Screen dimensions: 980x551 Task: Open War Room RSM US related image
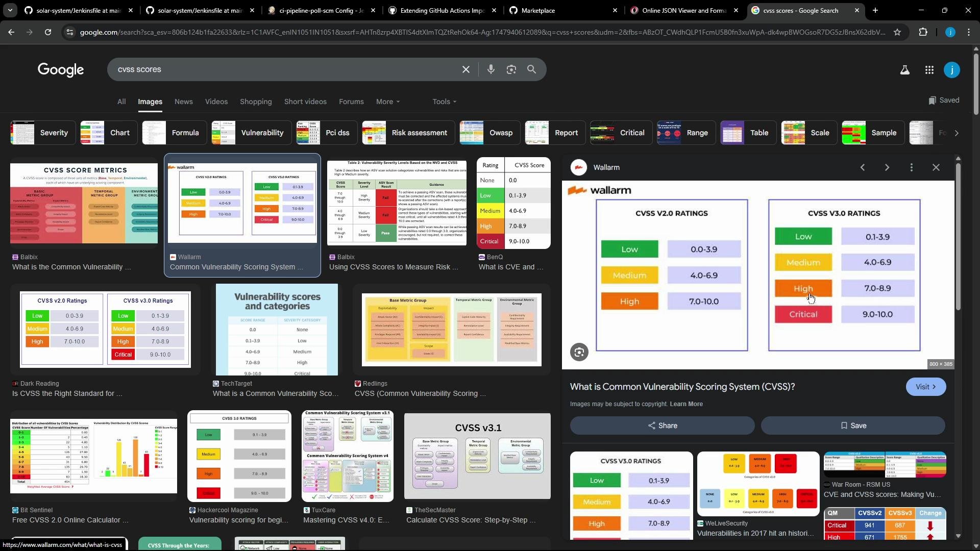[x=885, y=465]
